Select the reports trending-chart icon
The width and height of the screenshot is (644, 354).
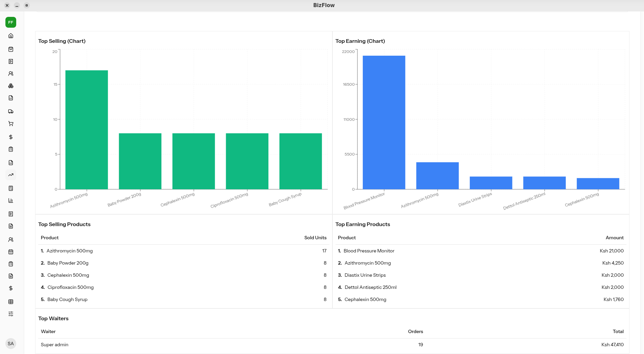(x=11, y=174)
